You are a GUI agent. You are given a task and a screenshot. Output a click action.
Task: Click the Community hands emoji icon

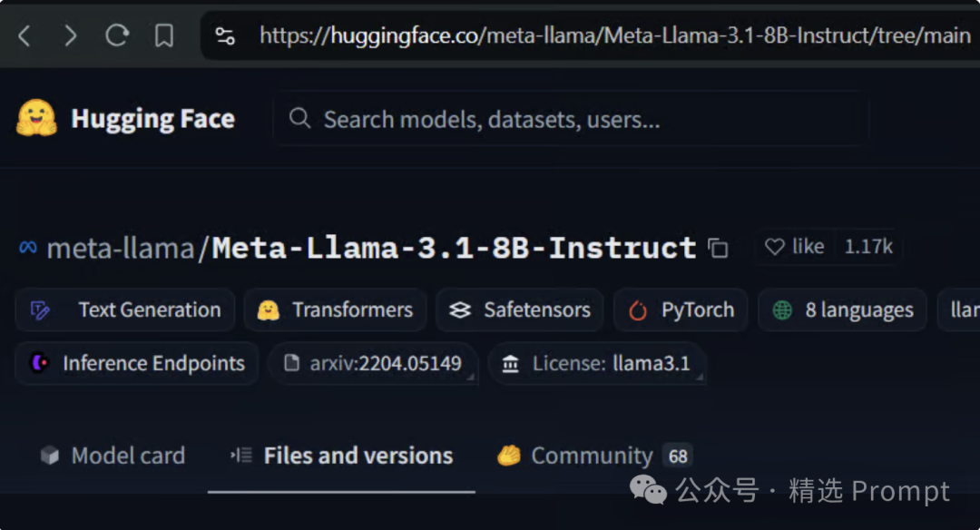click(509, 455)
